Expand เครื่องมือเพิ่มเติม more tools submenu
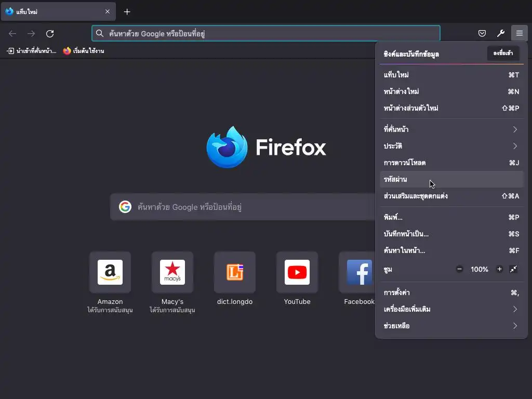Image resolution: width=532 pixels, height=399 pixels. (x=451, y=309)
